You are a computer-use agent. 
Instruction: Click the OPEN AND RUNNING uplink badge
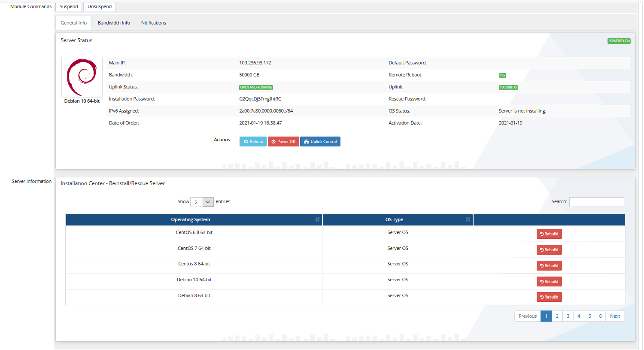pyautogui.click(x=256, y=87)
